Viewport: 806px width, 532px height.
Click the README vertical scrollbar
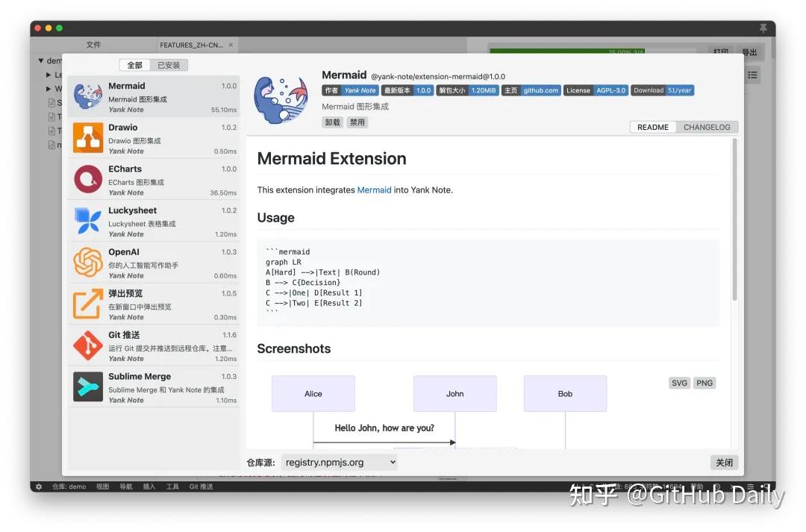734,224
